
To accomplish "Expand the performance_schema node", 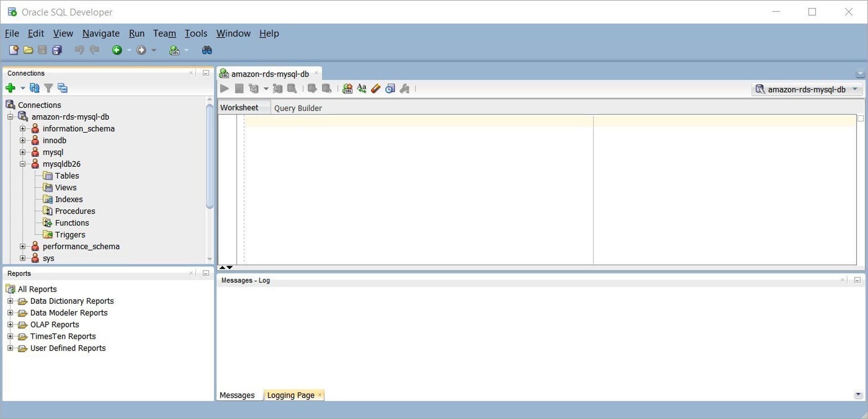I will click(x=23, y=247).
